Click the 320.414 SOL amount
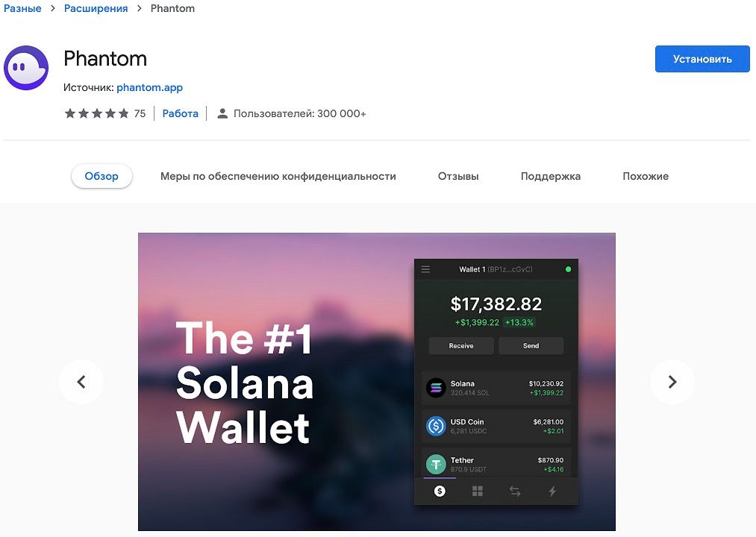 tap(469, 393)
